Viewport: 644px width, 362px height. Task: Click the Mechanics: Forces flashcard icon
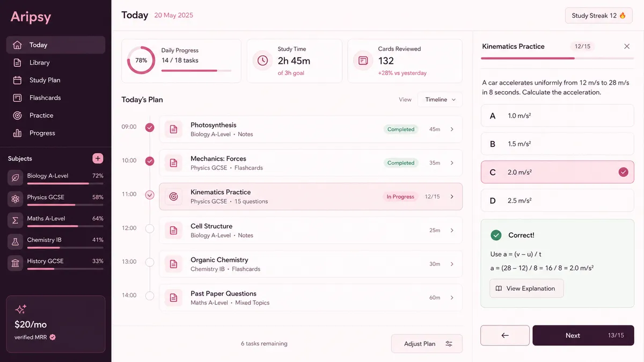[173, 163]
